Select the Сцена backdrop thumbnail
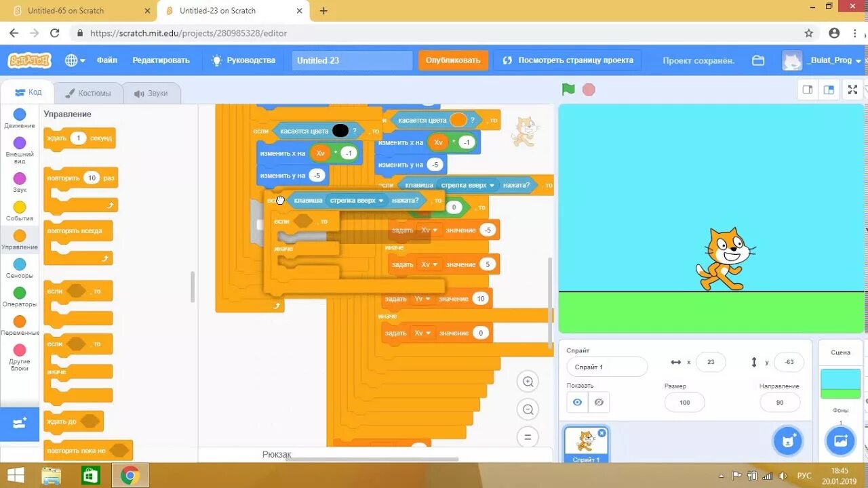868x488 pixels. tap(840, 384)
